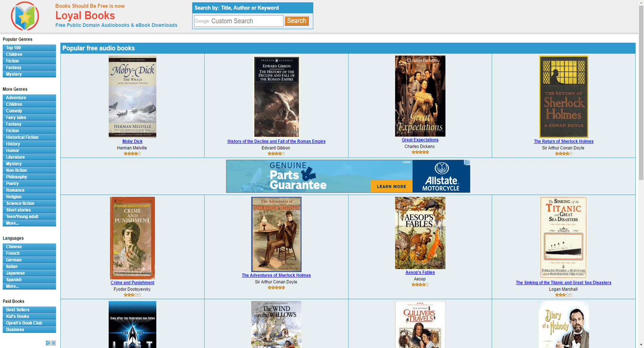Screen dimensions: 644x348
Task: Choose the Japanese language
Action: coord(29,273)
